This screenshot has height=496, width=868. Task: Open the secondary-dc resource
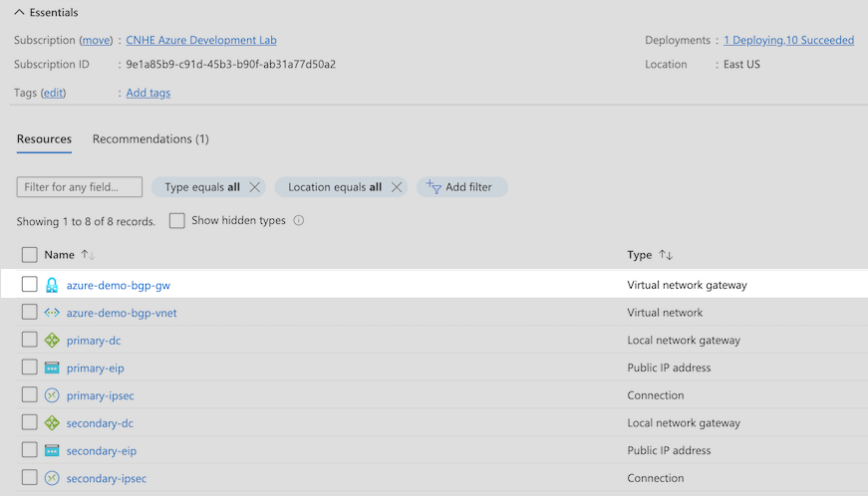click(x=100, y=423)
